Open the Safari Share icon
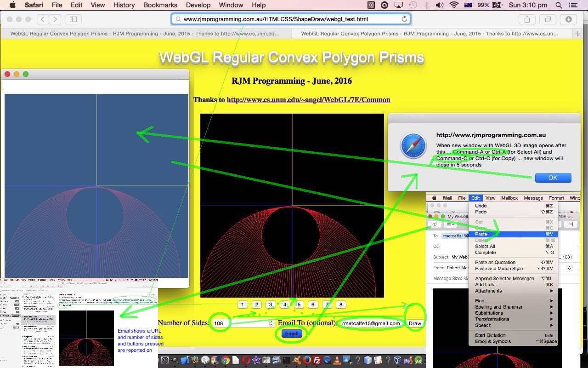Image resolution: width=588 pixels, height=368 pixels. click(527, 19)
